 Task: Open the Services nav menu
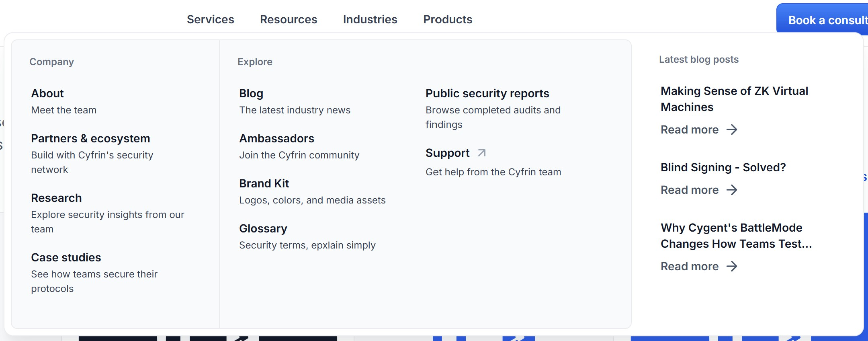click(x=210, y=19)
